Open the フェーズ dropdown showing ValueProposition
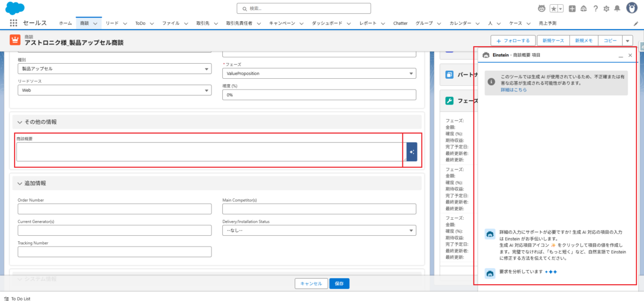Image resolution: width=644 pixels, height=305 pixels. point(319,73)
